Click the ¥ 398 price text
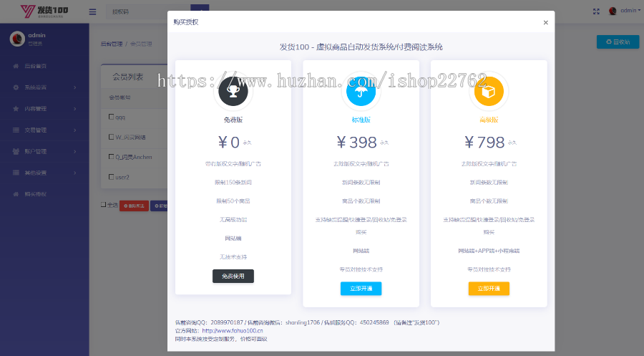 tap(356, 143)
